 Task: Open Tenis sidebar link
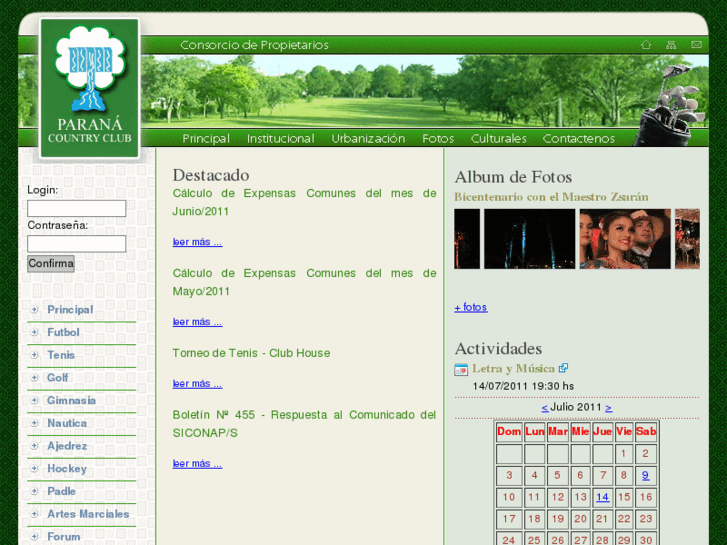point(61,355)
